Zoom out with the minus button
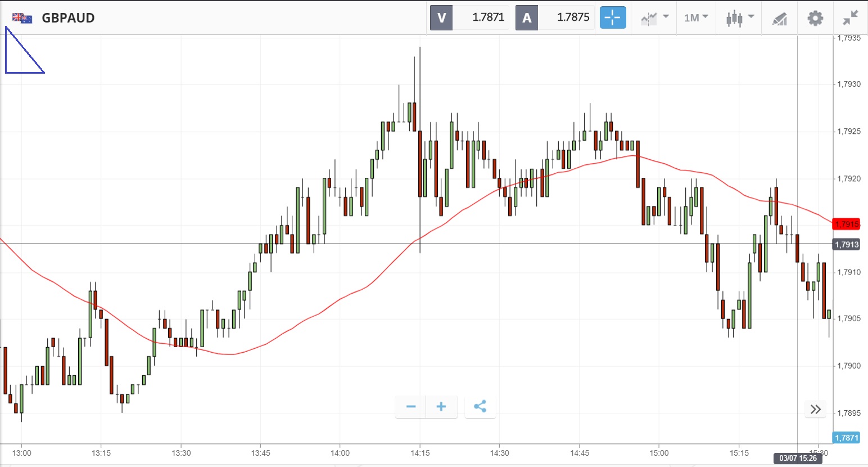The width and height of the screenshot is (868, 467). tap(411, 407)
